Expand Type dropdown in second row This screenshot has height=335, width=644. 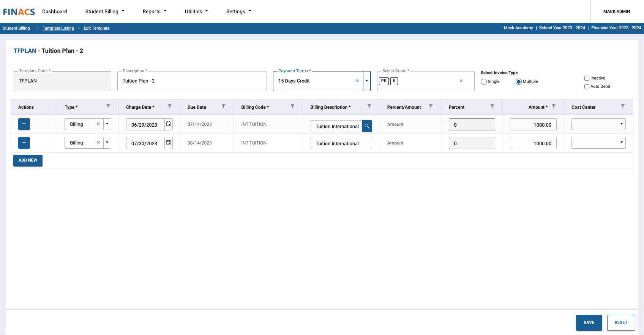point(107,143)
